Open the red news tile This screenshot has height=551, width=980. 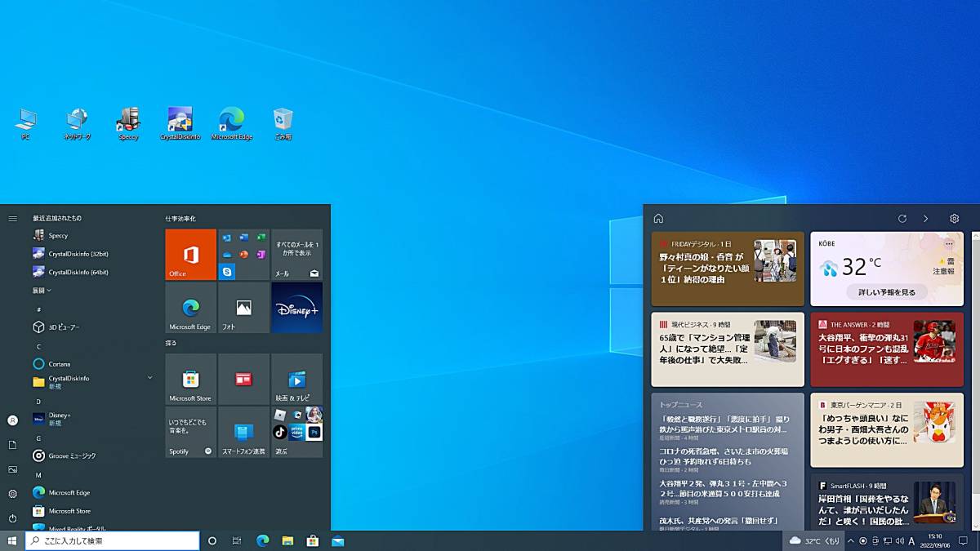244,379
